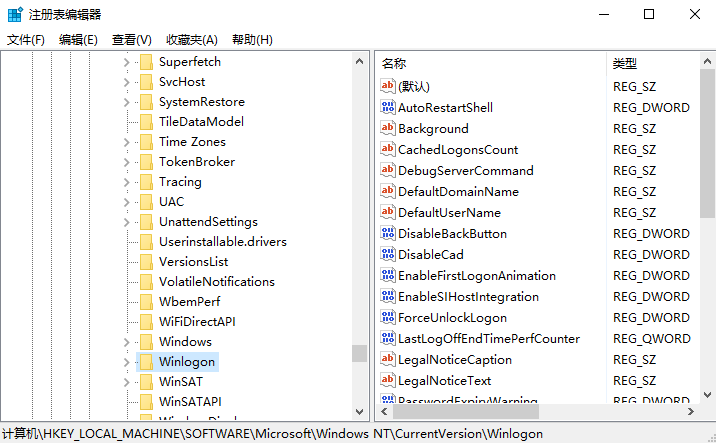The height and width of the screenshot is (443, 716).
Task: Click the DWORD icon beside AutoRestartShell
Action: 388,107
